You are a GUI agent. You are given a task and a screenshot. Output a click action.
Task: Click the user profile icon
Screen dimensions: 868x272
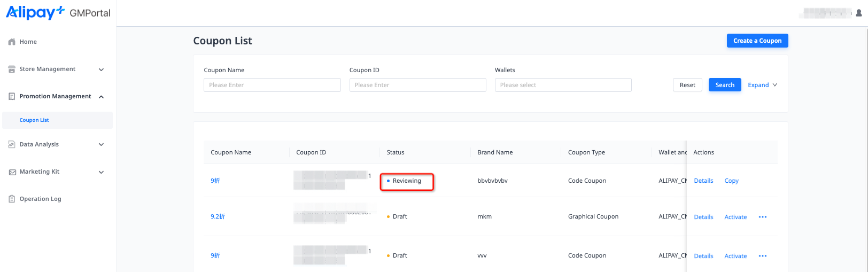(x=859, y=13)
